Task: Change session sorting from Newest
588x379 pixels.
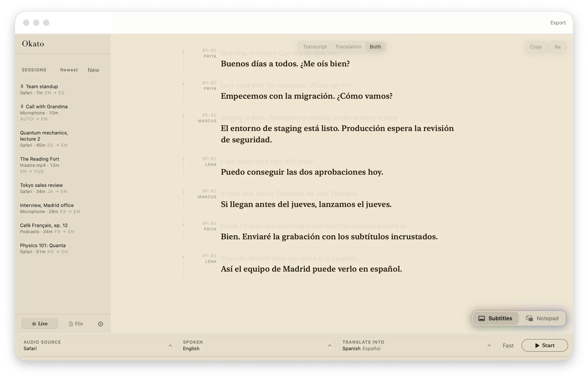Action: 69,70
